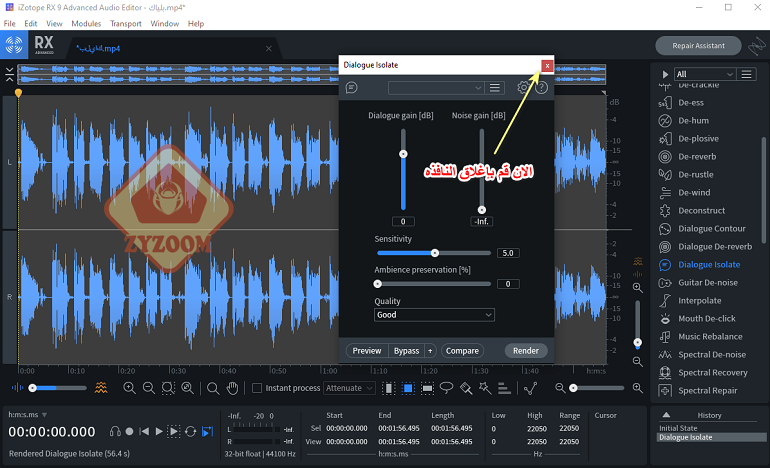Enable the Instant process checkbox
The image size is (770, 468).
(256, 388)
